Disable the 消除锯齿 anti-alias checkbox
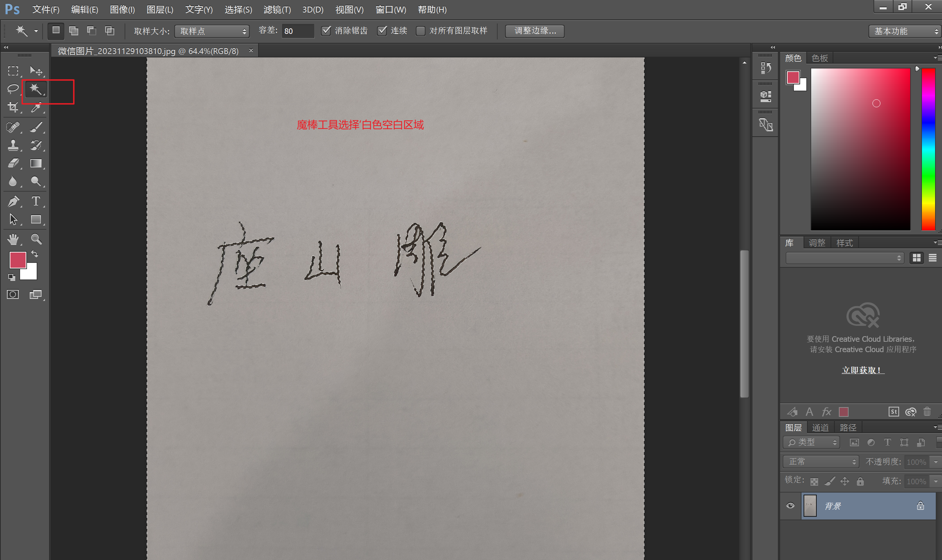 pyautogui.click(x=326, y=30)
